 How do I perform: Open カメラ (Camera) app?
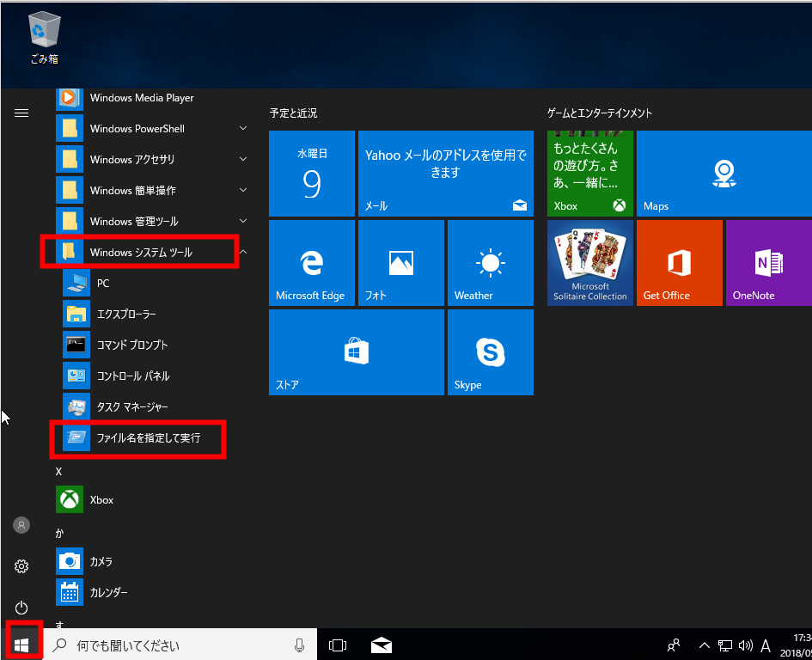tap(151, 561)
